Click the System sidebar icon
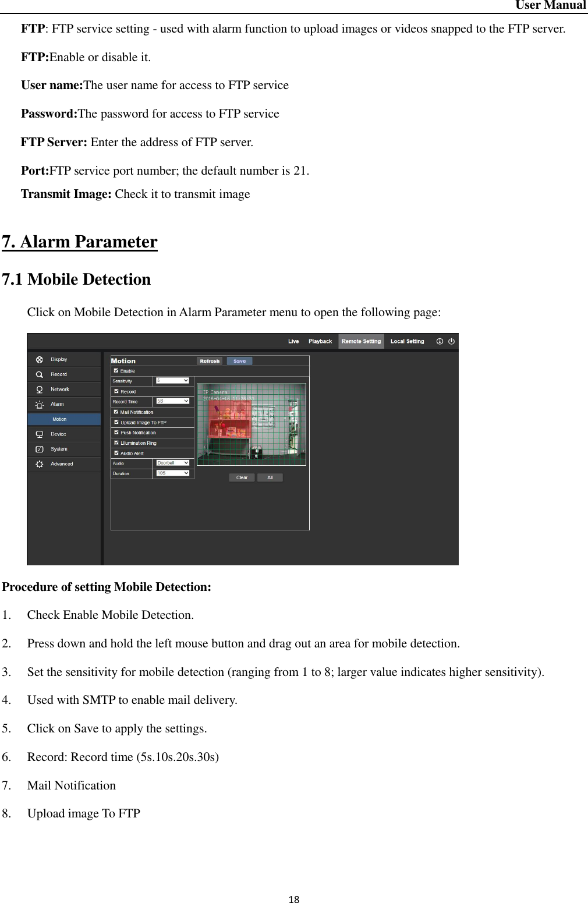This screenshot has height=903, width=588. [39, 448]
